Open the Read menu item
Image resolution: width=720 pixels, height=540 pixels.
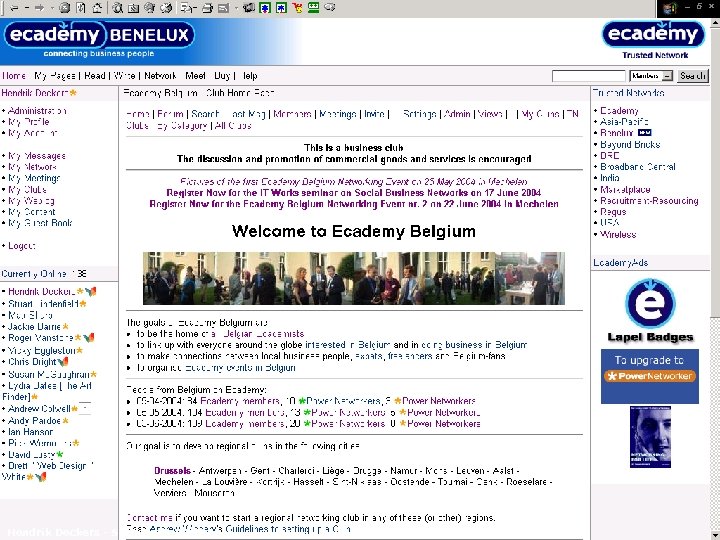point(95,76)
